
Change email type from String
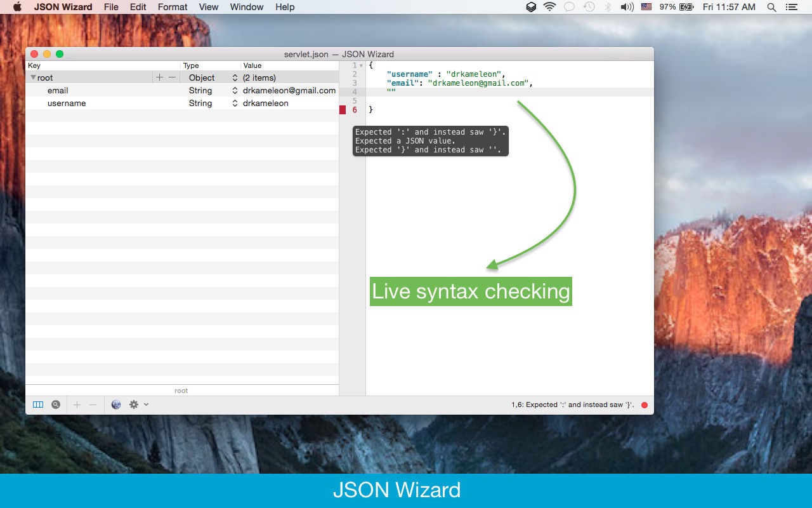213,90
